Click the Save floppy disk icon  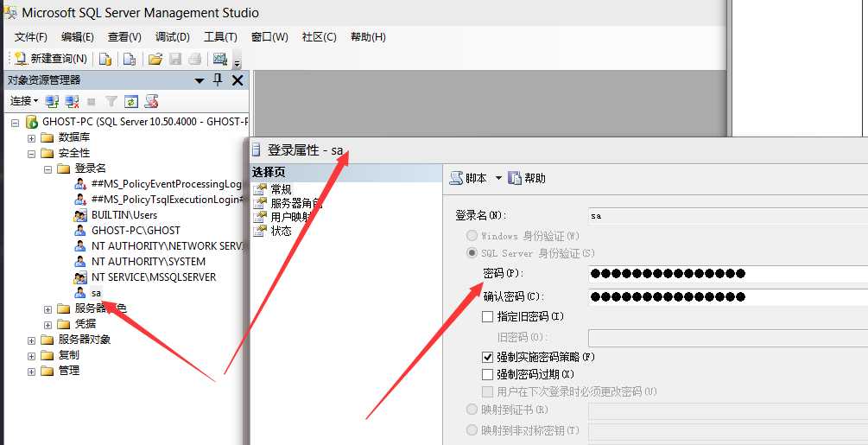coord(175,59)
